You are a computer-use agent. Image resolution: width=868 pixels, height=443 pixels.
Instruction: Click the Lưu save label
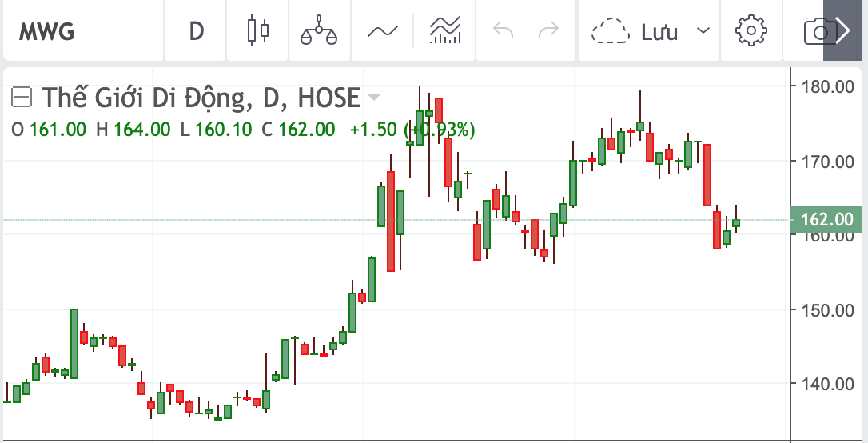659,32
